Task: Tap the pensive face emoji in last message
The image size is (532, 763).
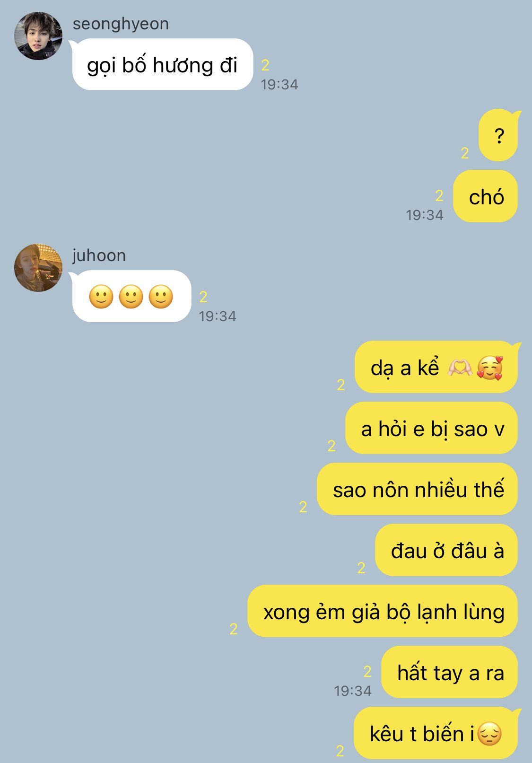Action: click(x=489, y=734)
